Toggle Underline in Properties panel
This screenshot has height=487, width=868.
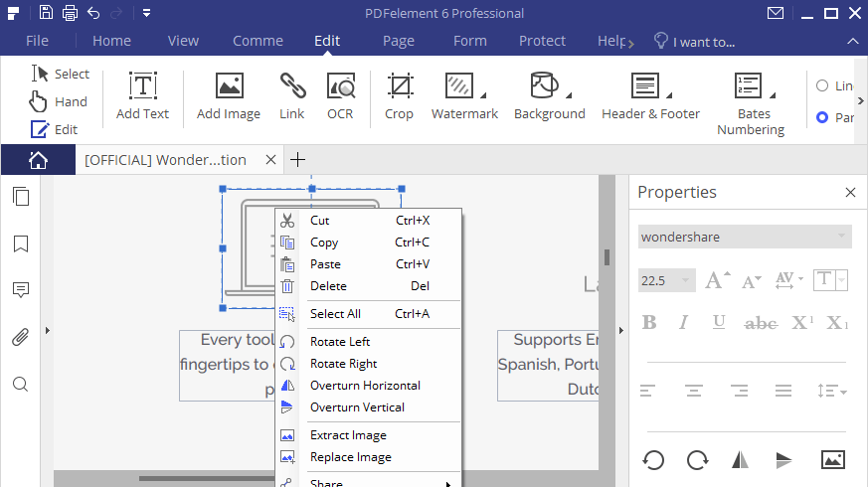click(719, 322)
